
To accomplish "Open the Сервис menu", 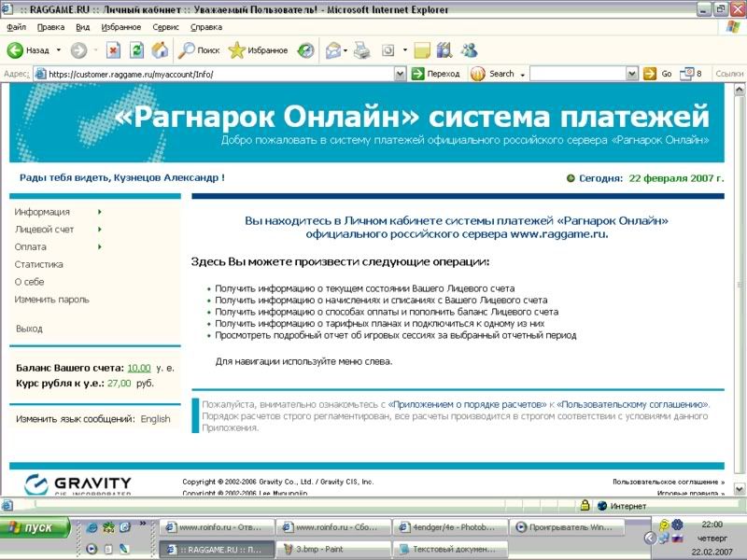I will pyautogui.click(x=166, y=27).
